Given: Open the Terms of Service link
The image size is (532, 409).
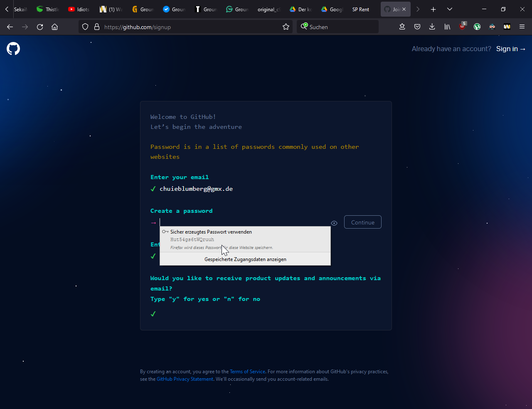Looking at the screenshot, I should 247,372.
